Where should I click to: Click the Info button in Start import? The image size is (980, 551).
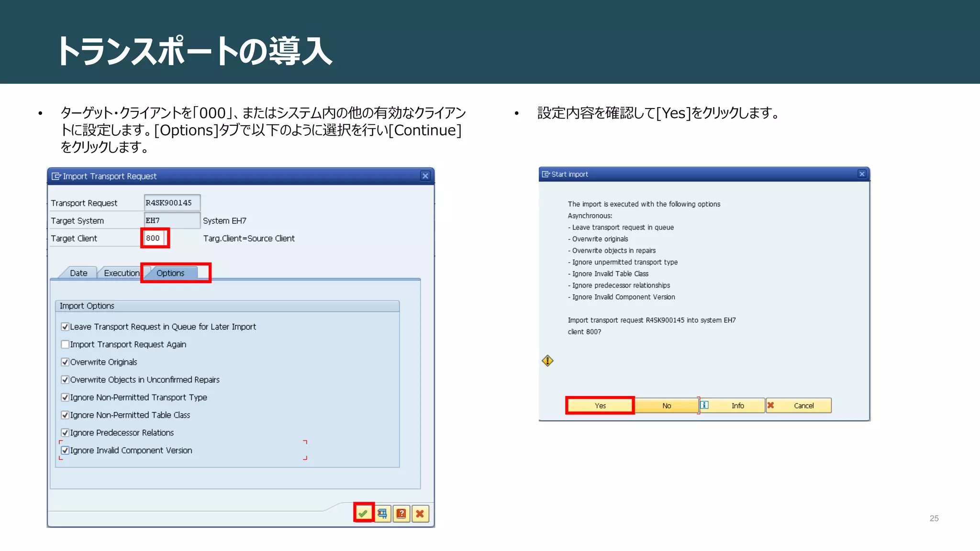pos(732,406)
